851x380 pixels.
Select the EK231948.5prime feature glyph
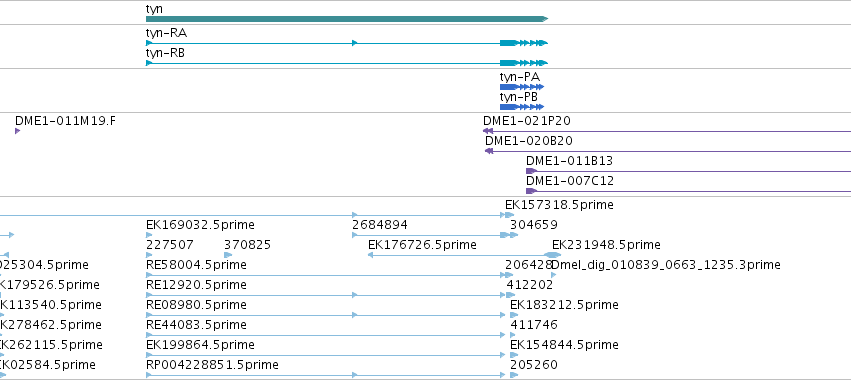tap(552, 255)
